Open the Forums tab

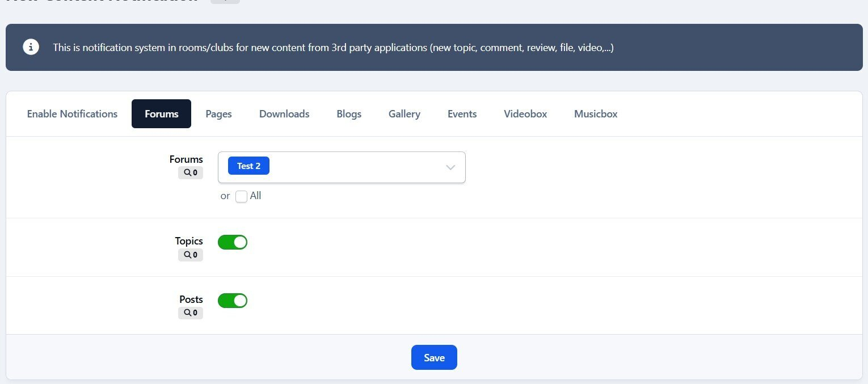coord(161,114)
